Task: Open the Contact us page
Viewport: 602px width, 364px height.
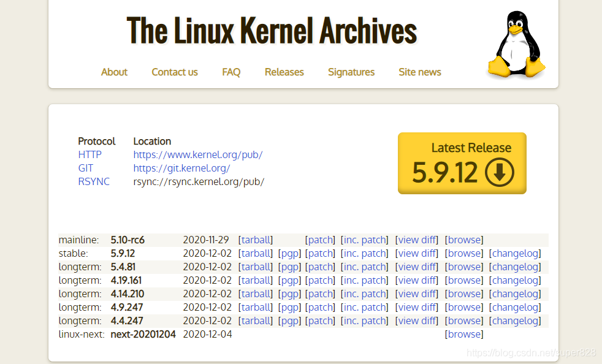Action: 175,72
